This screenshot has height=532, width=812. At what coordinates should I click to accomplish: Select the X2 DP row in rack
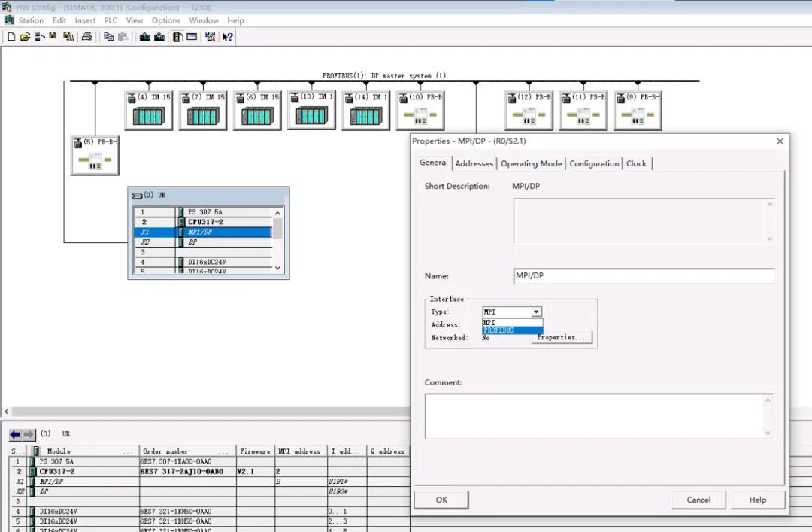coord(203,242)
